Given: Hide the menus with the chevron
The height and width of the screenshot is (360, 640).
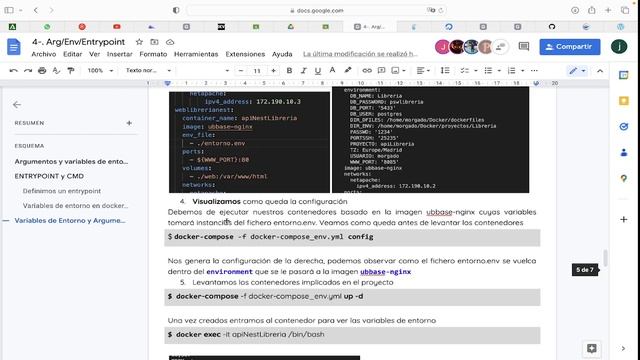Looking at the screenshot, I should (x=600, y=71).
